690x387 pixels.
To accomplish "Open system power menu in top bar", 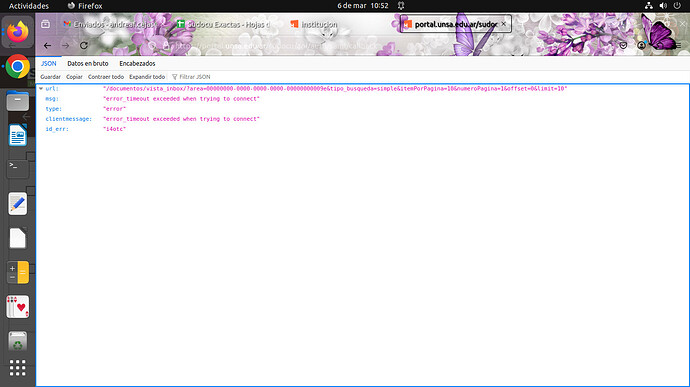I will [677, 6].
